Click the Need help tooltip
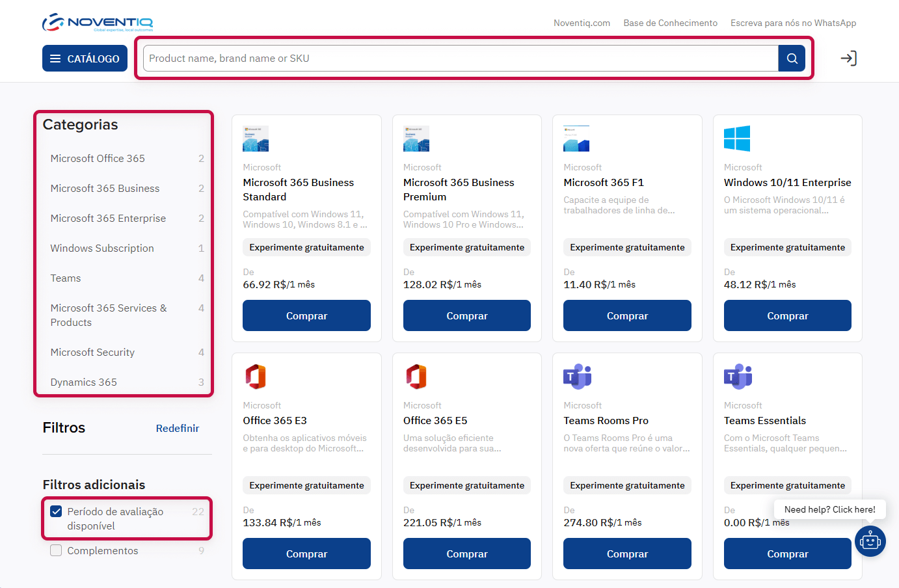This screenshot has height=588, width=899. click(x=829, y=509)
